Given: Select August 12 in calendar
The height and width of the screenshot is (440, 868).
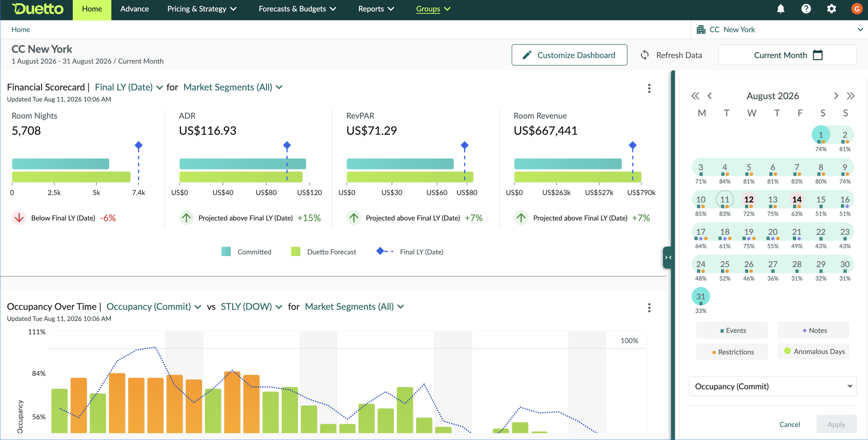Looking at the screenshot, I should click(x=749, y=200).
